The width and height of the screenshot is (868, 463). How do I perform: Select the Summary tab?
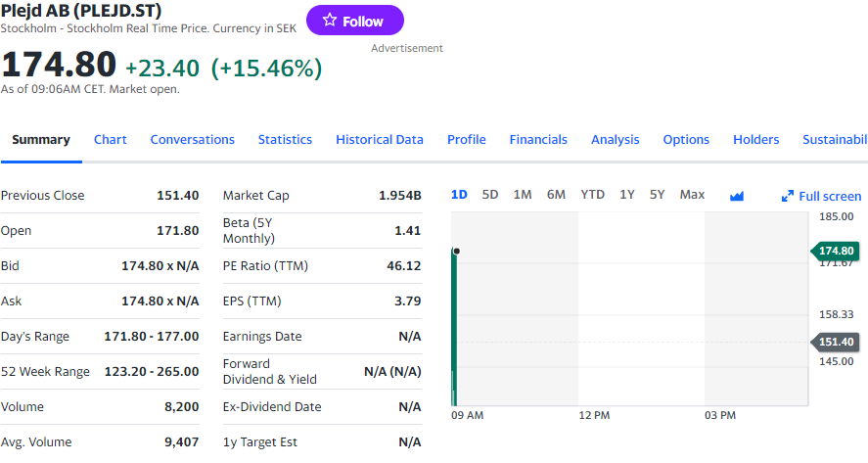point(41,140)
